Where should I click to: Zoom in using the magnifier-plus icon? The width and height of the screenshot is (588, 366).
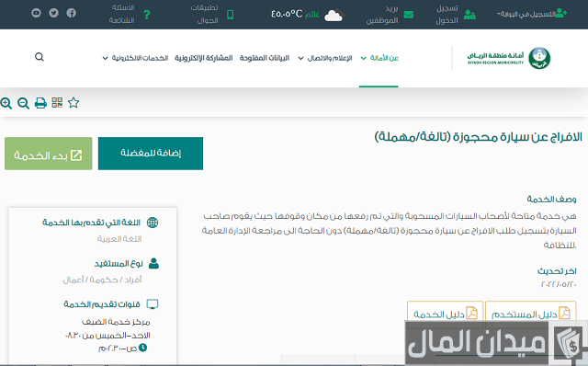(6, 103)
